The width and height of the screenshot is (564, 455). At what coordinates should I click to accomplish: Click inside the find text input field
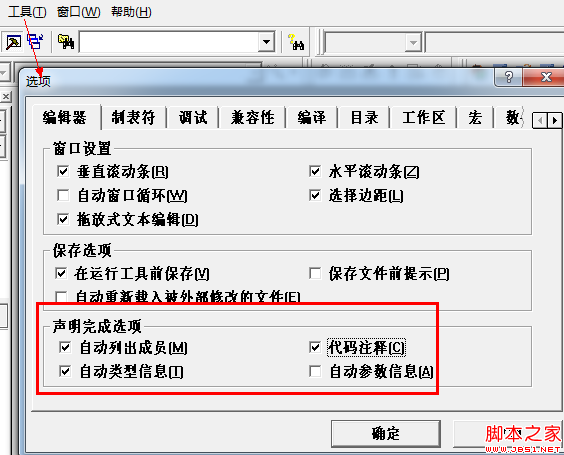(x=169, y=42)
